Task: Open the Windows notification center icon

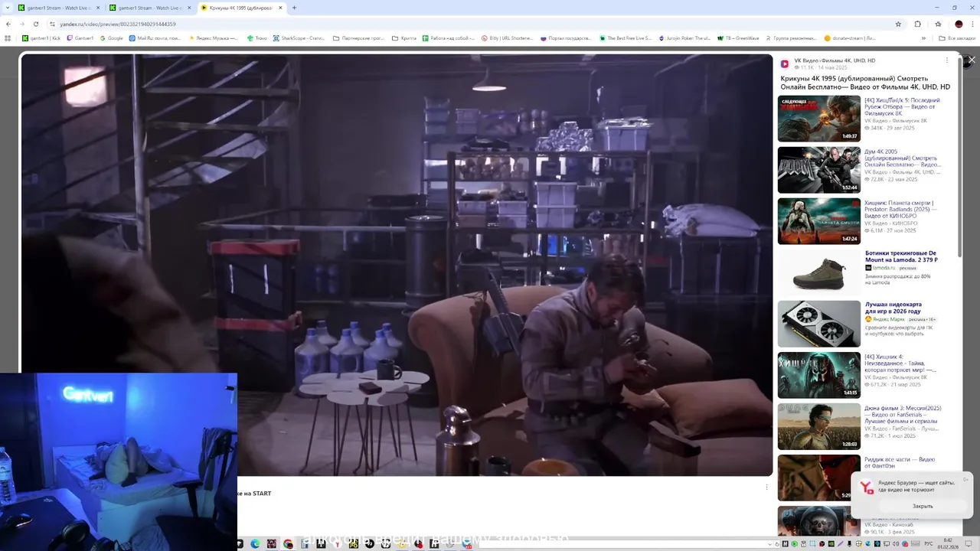Action: point(969,544)
